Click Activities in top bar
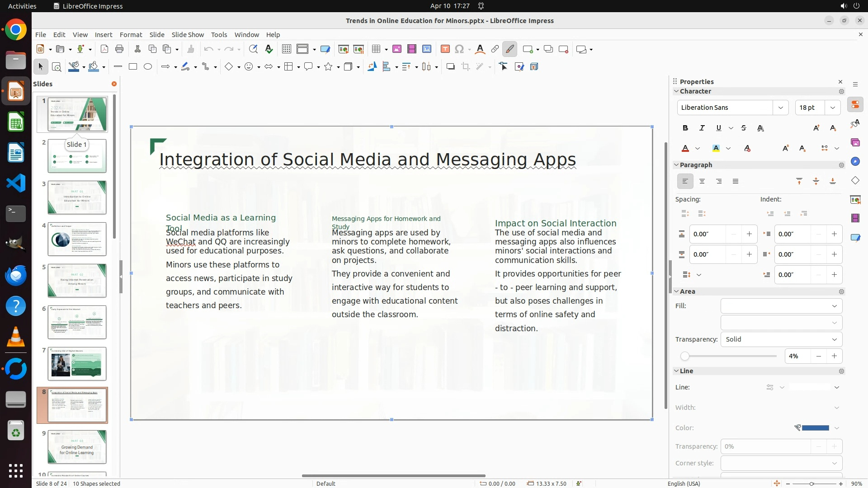The width and height of the screenshot is (868, 488). [x=22, y=6]
